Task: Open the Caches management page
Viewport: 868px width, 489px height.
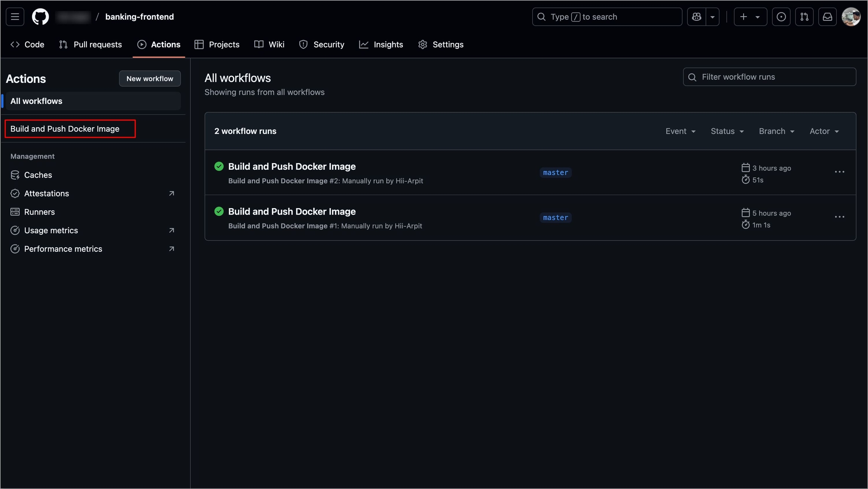Action: pos(38,175)
